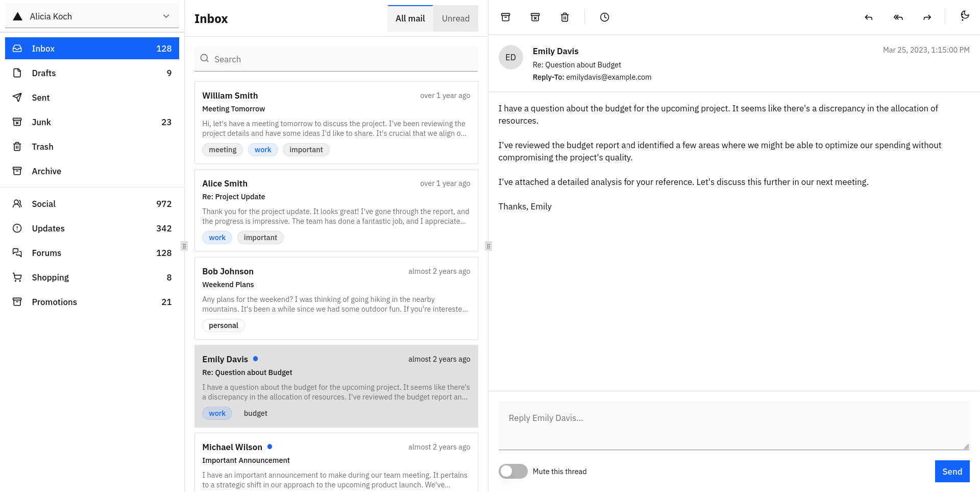The image size is (980, 492).
Task: Click the important tag on William Smith's email
Action: tap(306, 150)
